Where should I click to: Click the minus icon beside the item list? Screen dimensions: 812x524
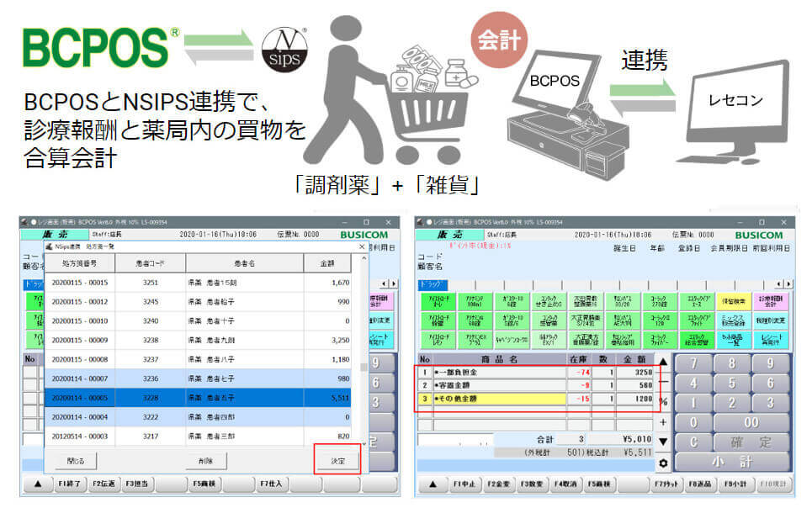click(663, 381)
